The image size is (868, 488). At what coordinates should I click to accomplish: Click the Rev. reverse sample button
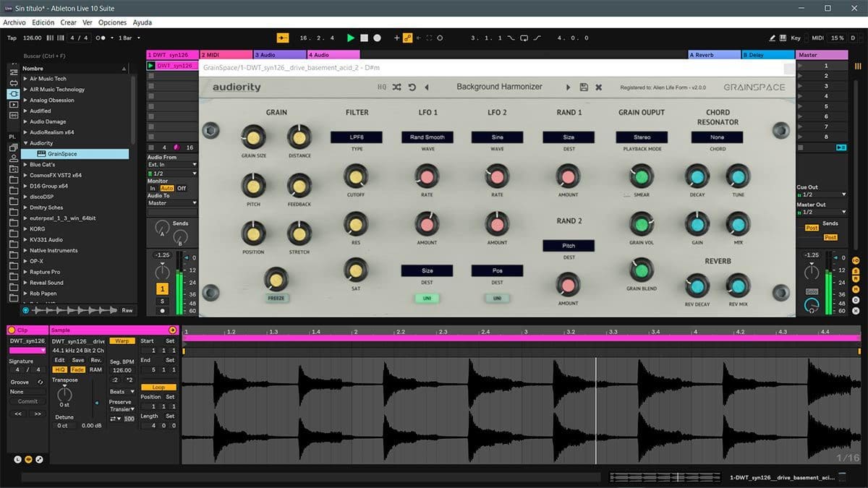pyautogui.click(x=96, y=359)
